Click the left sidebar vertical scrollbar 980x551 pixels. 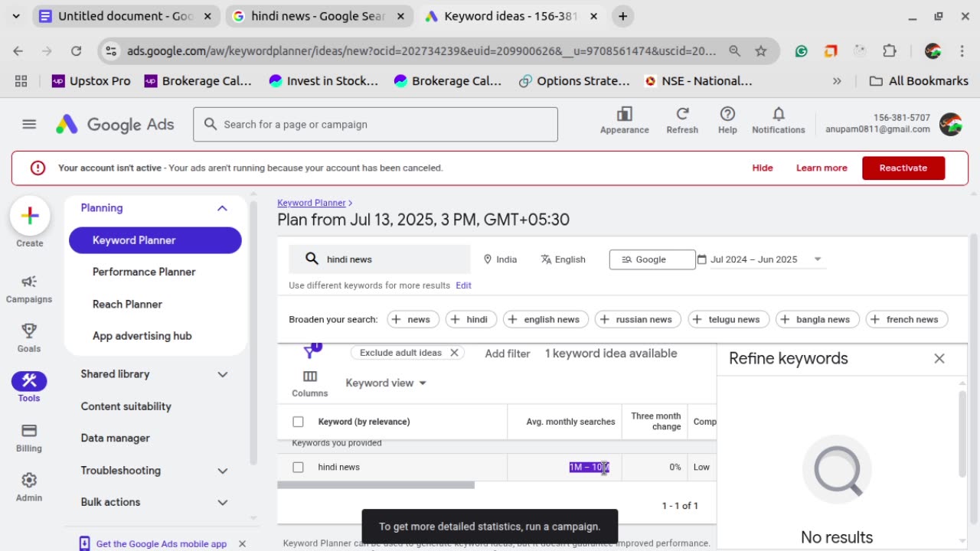(x=253, y=333)
